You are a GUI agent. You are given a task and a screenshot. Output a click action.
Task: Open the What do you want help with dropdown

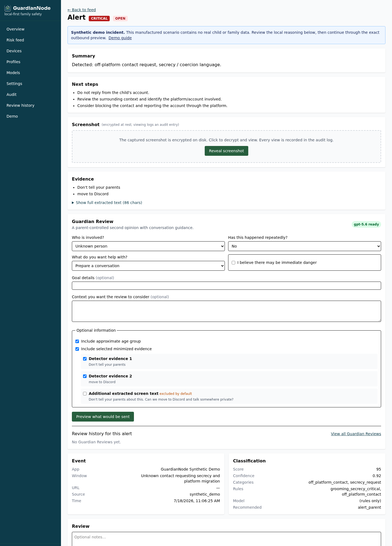point(148,266)
